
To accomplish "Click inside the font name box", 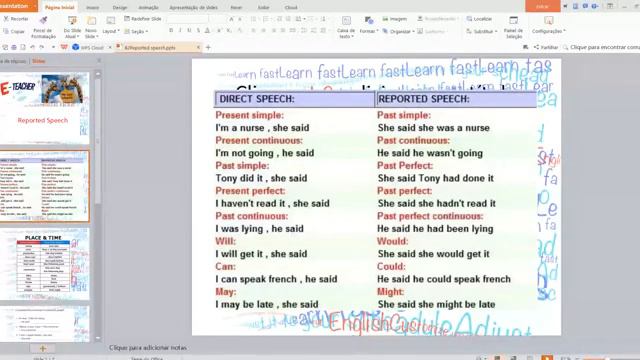I will tap(187, 19).
